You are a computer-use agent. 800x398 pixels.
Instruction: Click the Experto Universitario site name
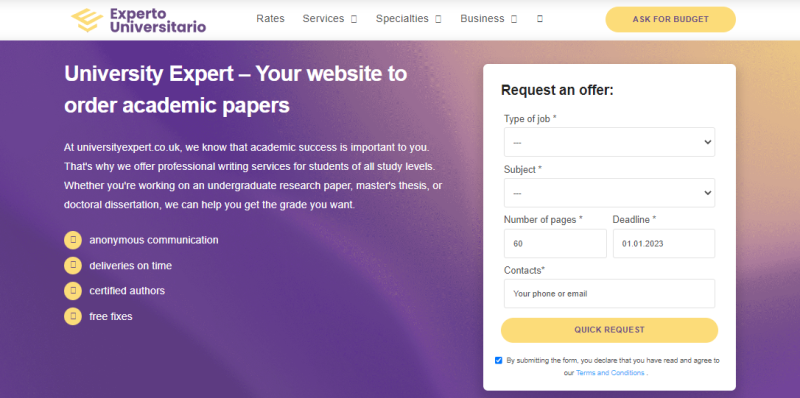coord(158,20)
